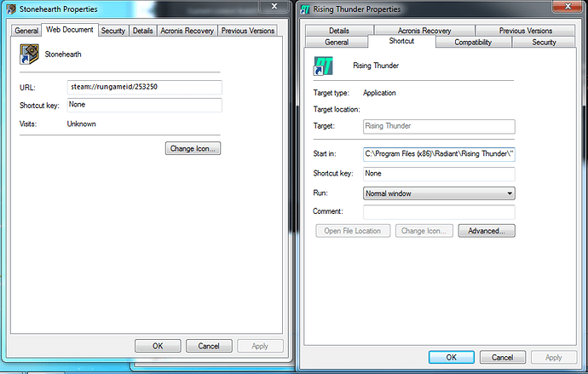Image resolution: width=588 pixels, height=374 pixels.
Task: Click Shortcut key field in Rising Thunder Properties
Action: click(x=439, y=174)
